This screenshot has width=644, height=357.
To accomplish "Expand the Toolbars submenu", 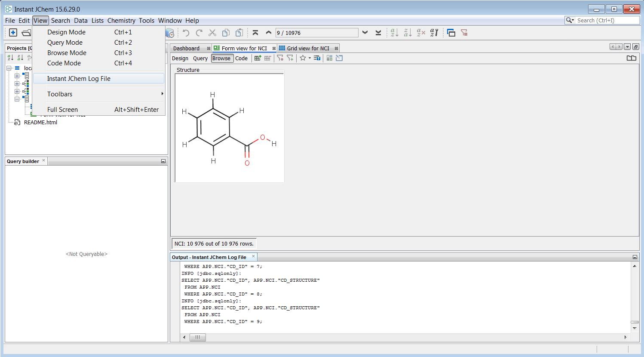I will tap(60, 94).
